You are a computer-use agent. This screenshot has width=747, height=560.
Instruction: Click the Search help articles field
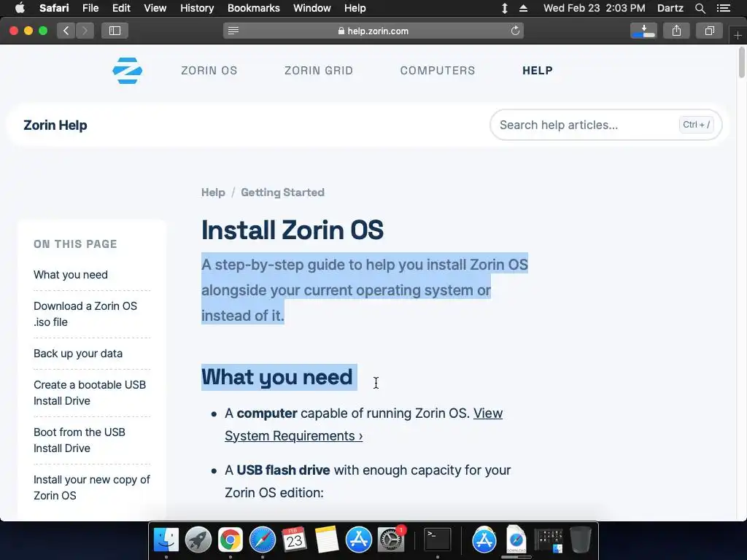[605, 125]
